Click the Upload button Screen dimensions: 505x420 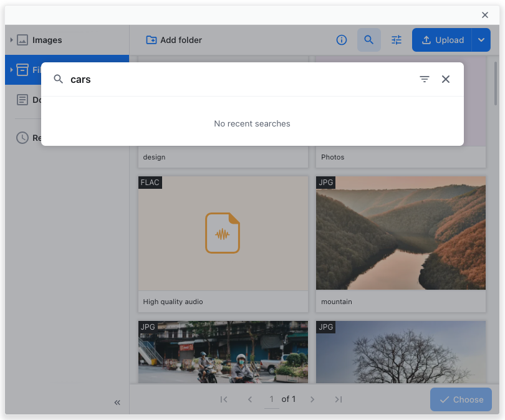click(443, 40)
